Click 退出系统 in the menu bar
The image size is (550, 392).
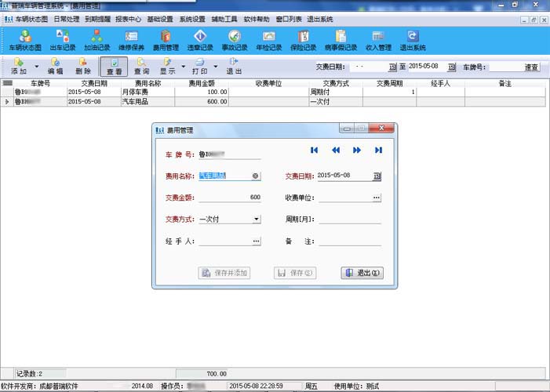320,20
